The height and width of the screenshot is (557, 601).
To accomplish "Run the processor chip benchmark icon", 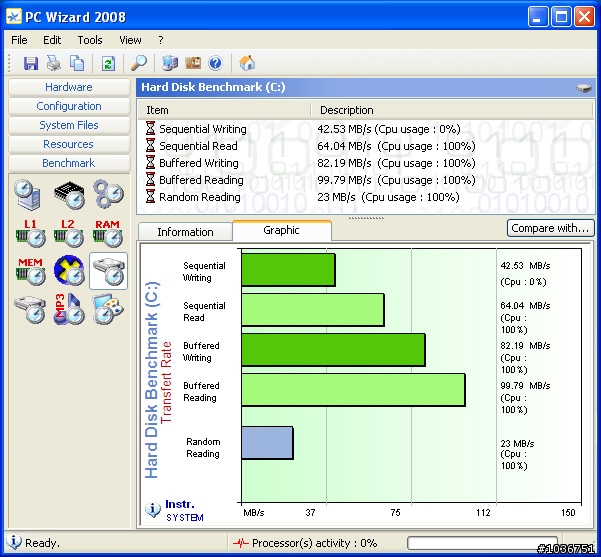I will [69, 195].
